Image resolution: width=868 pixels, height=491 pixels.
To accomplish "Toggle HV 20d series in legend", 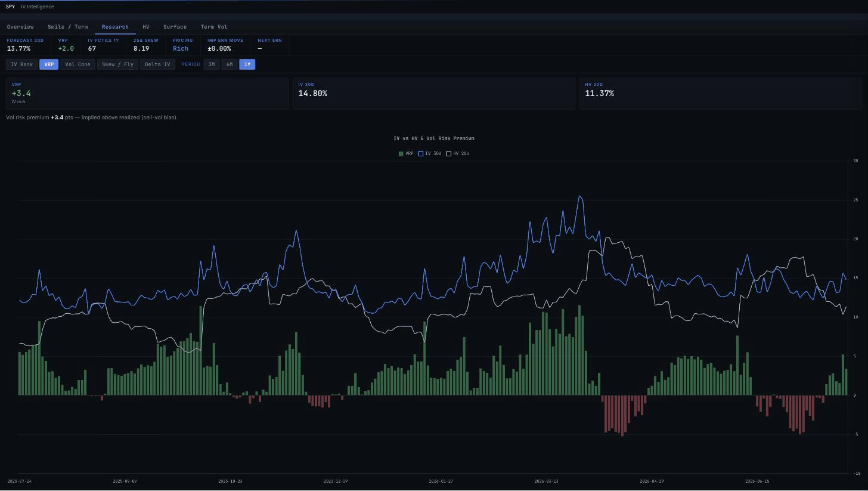I will pyautogui.click(x=458, y=154).
